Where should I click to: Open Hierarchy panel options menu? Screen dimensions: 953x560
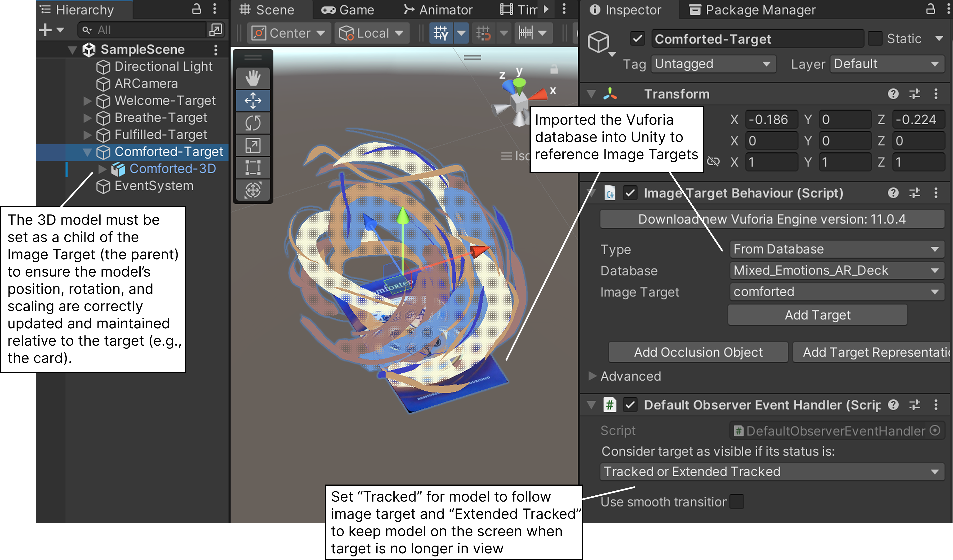point(215,9)
